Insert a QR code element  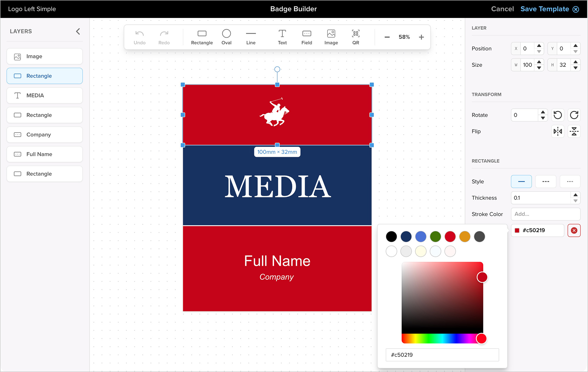pos(355,36)
